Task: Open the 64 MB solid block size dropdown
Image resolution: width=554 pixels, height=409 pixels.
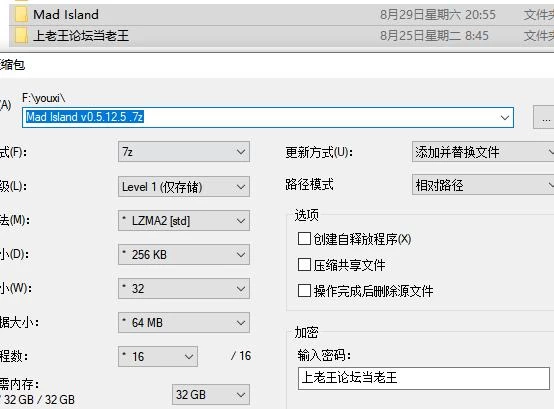Action: [x=184, y=322]
